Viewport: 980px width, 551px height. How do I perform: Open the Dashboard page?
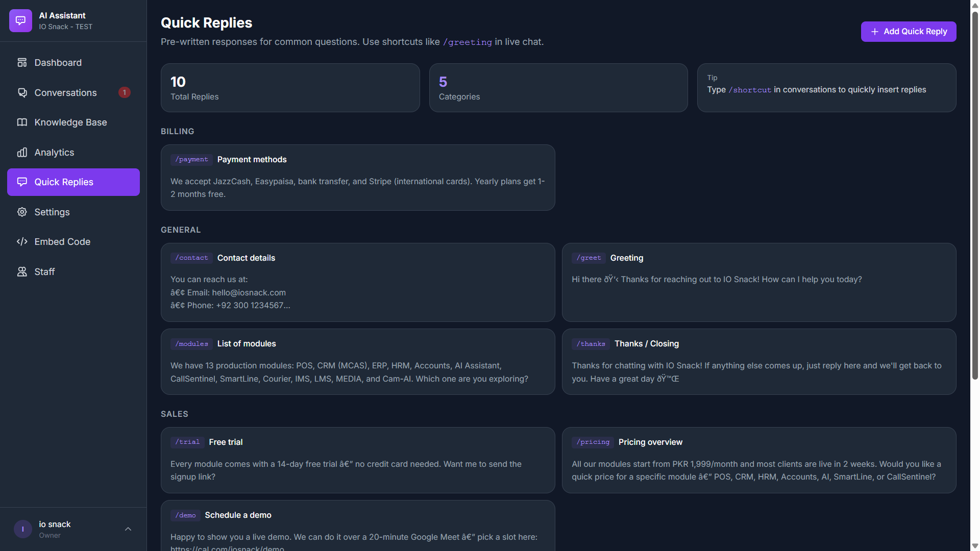pos(73,63)
